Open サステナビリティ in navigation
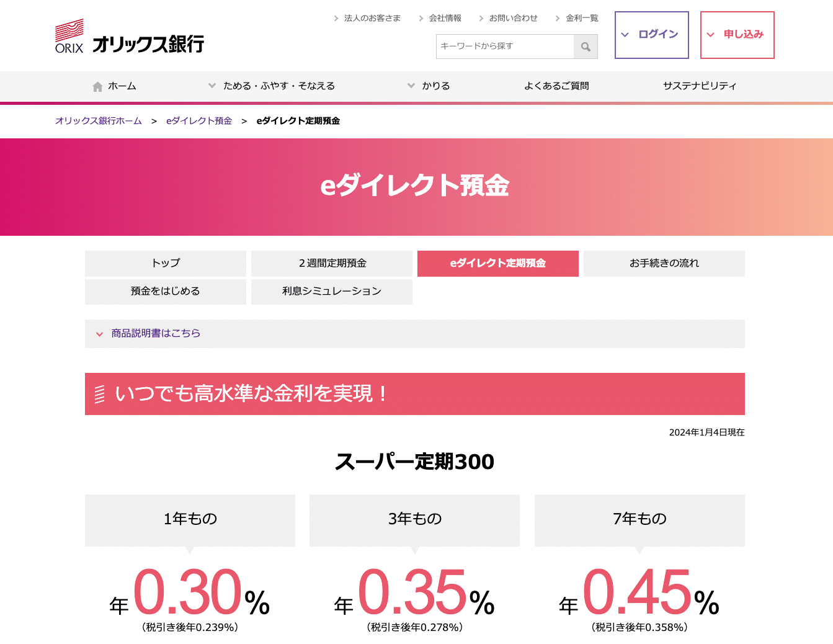 click(x=700, y=86)
